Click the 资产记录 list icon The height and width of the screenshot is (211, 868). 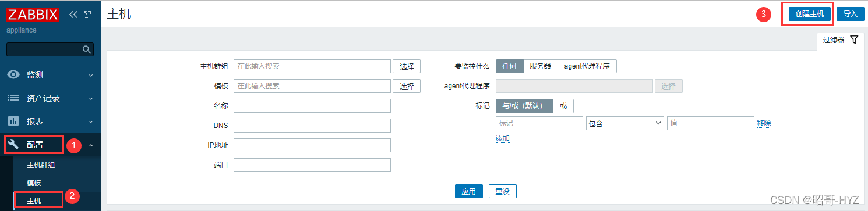point(13,98)
